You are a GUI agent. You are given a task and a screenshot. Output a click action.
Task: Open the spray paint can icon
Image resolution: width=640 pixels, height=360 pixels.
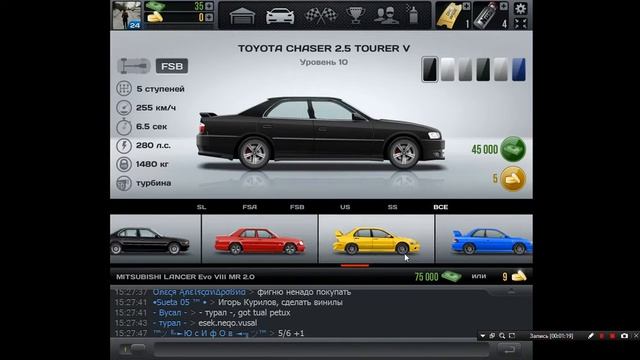[413, 15]
